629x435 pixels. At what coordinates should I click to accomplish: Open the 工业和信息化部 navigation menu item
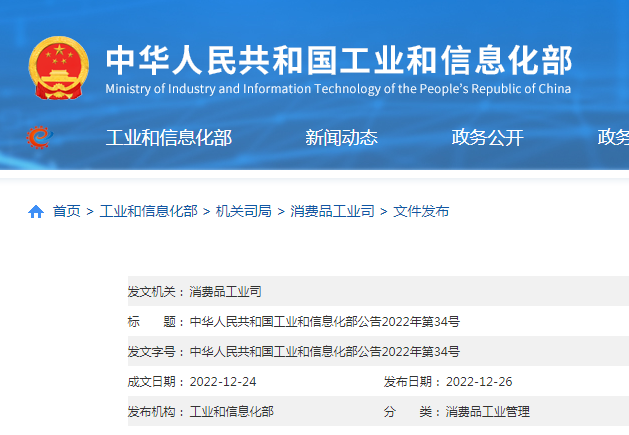[169, 138]
